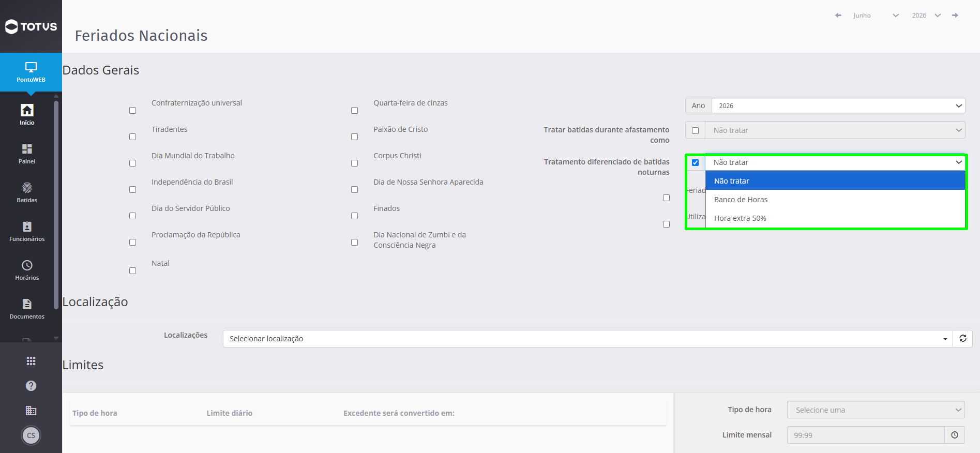Refresh the Localizações list
Viewport: 980px width, 453px height.
[x=963, y=339]
